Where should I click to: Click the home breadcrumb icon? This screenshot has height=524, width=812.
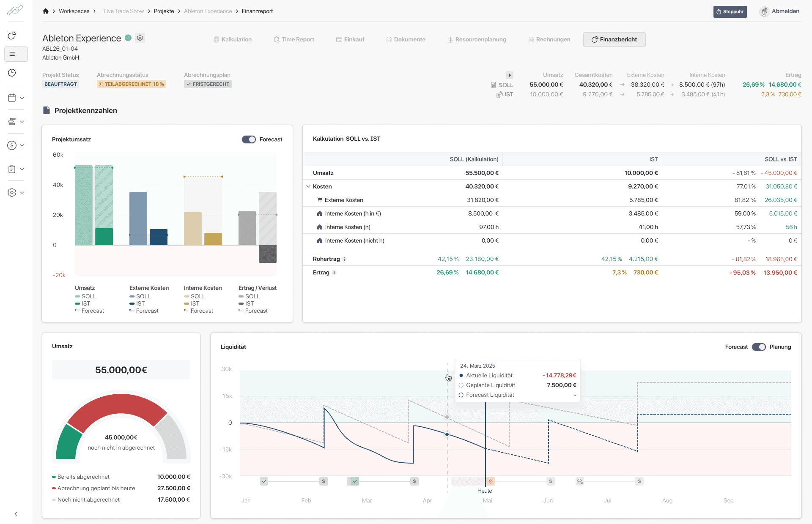(x=46, y=11)
